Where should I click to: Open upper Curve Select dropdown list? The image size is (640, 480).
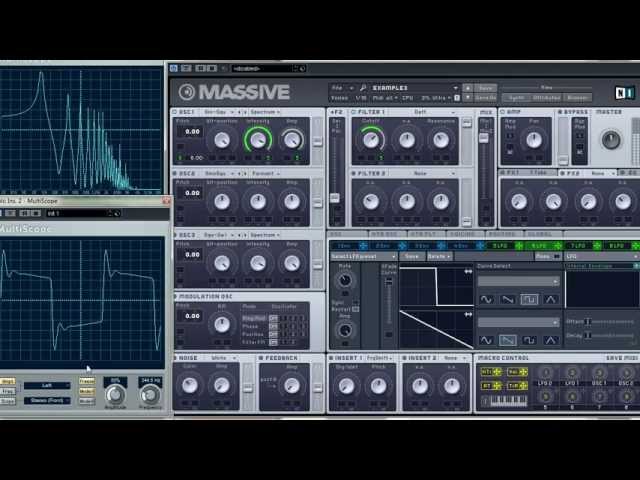tap(518, 282)
